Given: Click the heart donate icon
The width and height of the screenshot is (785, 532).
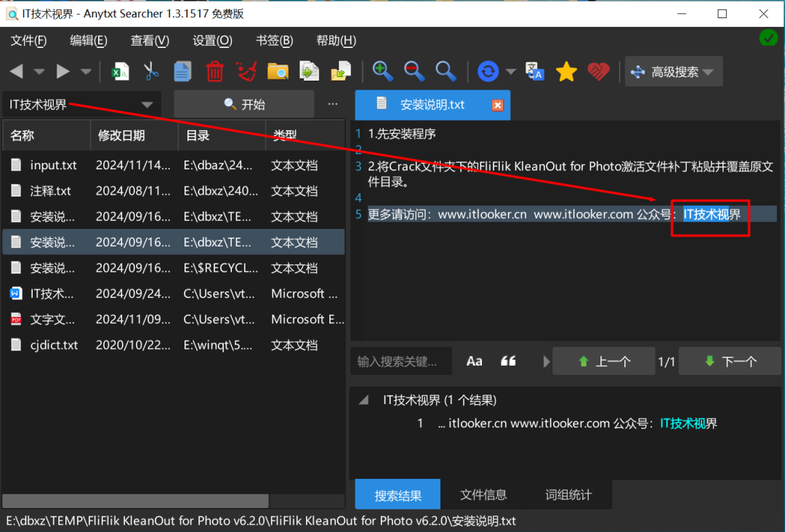Looking at the screenshot, I should (x=597, y=71).
